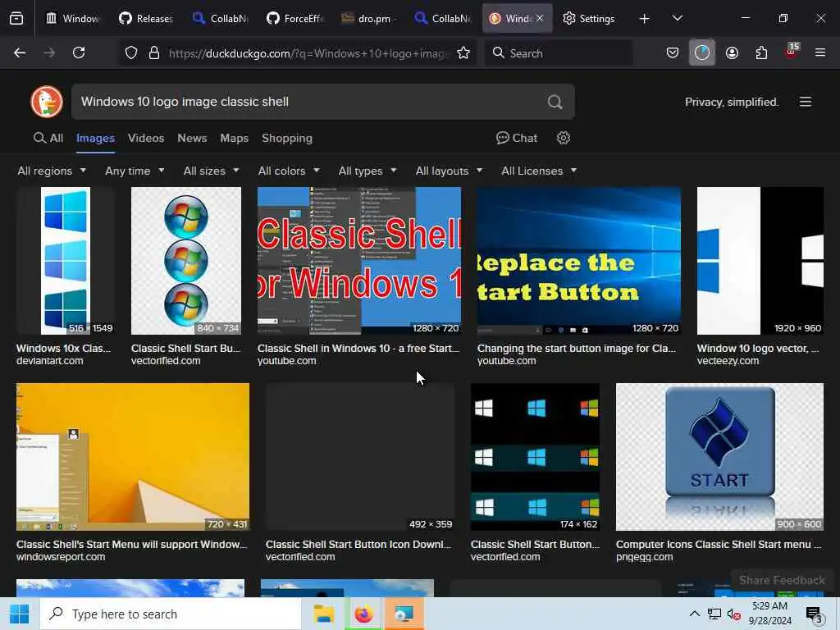The width and height of the screenshot is (840, 630).
Task: Bookmark this page with the star icon
Action: [463, 52]
